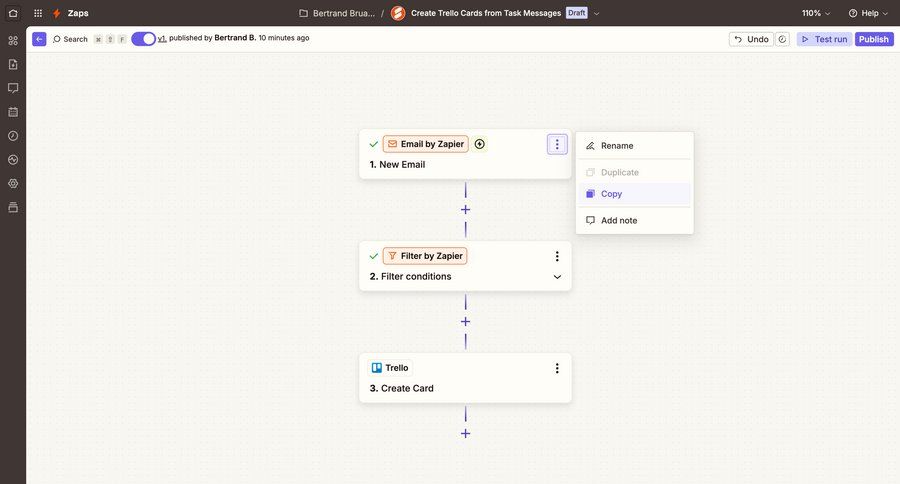
Task: Click the Test run button
Action: point(824,39)
